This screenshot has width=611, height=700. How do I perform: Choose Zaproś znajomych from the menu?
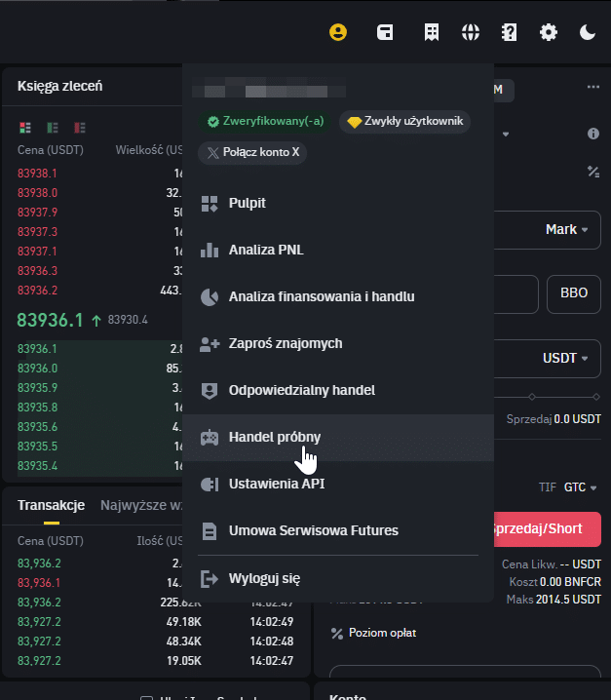338,344
